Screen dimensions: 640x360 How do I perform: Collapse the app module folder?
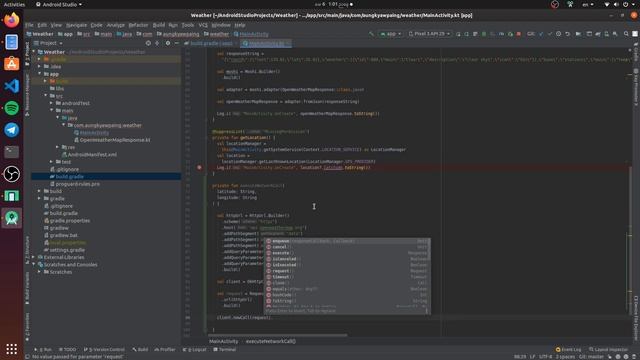pos(40,74)
